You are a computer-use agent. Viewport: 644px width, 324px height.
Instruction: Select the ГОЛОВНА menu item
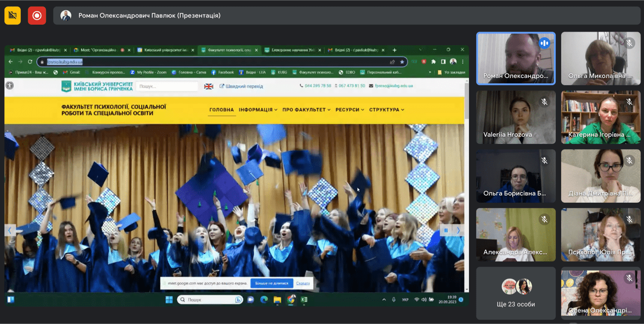pos(221,110)
